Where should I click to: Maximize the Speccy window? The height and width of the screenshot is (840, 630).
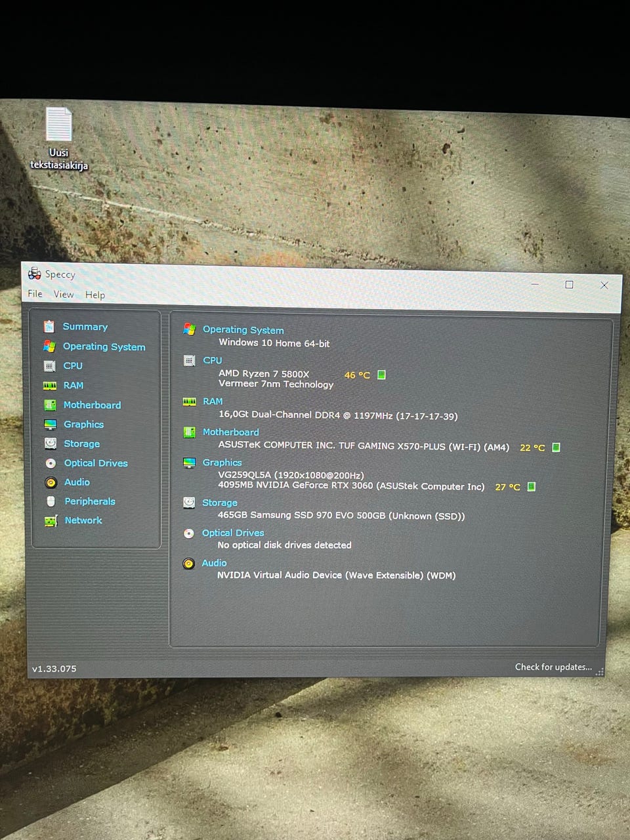(569, 284)
